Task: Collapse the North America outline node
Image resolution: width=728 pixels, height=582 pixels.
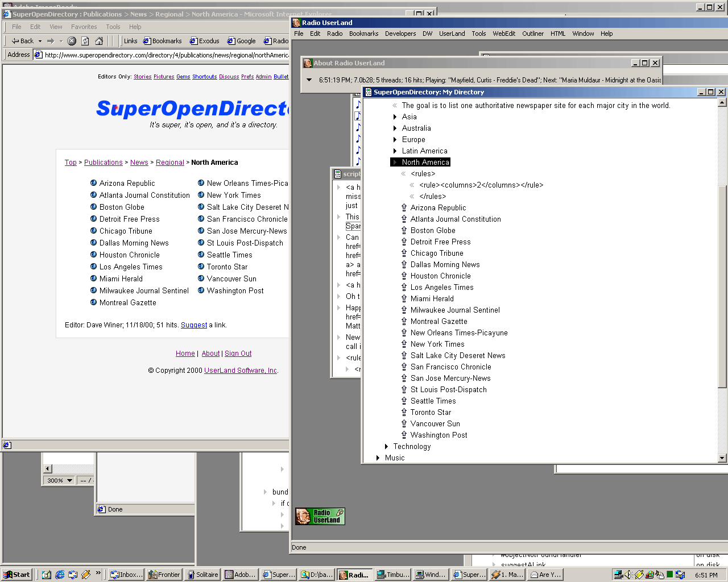Action: [395, 163]
